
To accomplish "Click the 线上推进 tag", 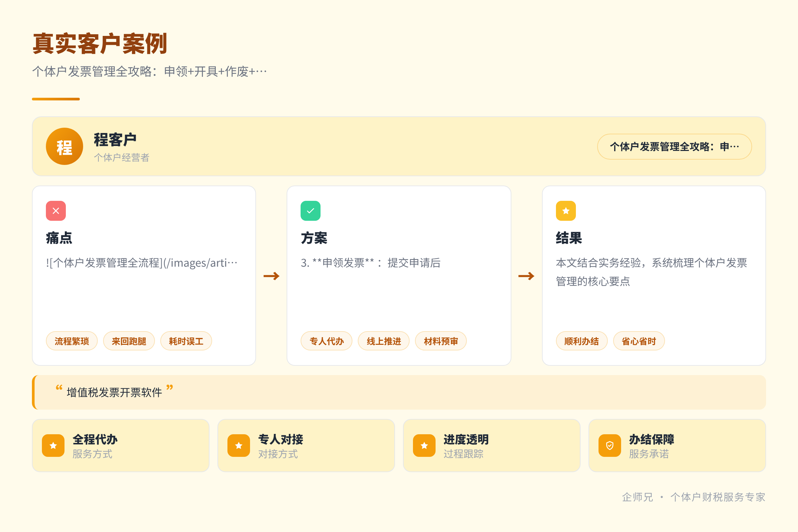I will tap(384, 340).
